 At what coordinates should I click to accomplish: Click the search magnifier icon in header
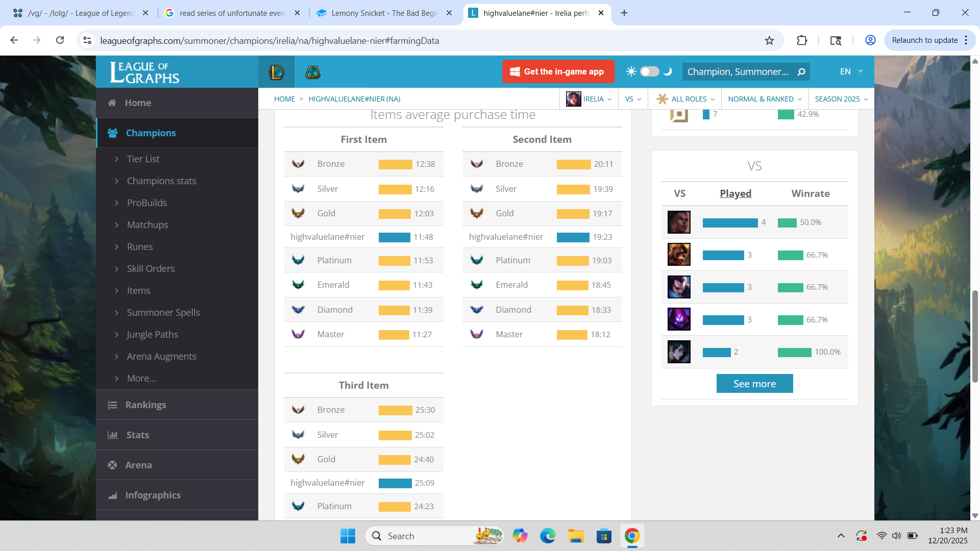pyautogui.click(x=801, y=72)
